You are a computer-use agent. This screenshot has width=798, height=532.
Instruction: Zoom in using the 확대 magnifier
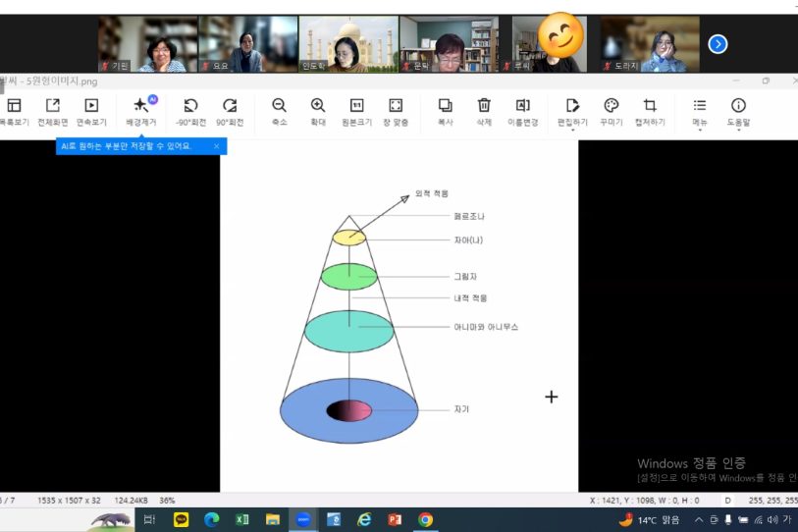tap(318, 106)
